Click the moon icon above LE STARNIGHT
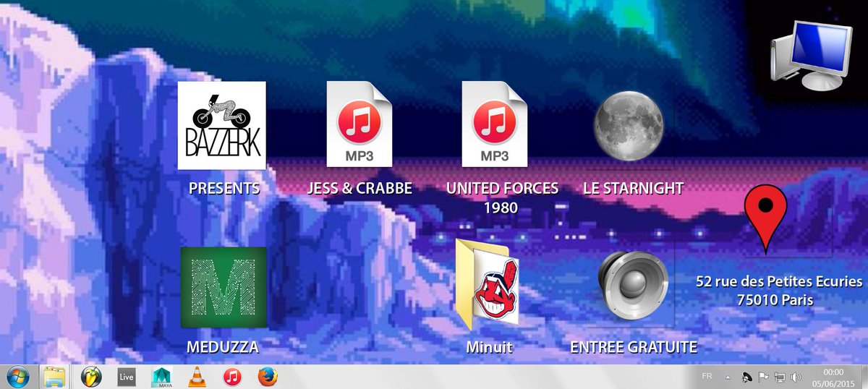 629,127
